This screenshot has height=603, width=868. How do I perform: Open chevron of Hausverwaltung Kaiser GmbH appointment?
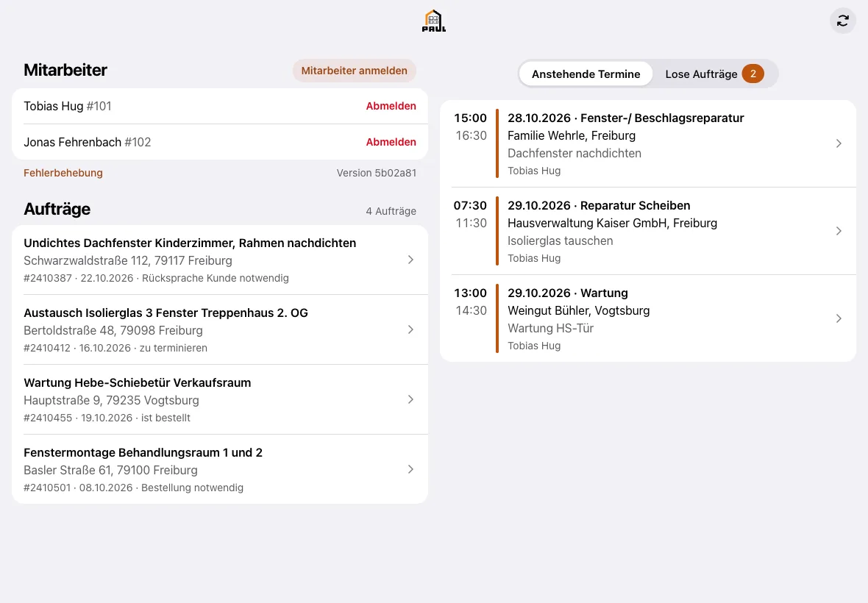[839, 231]
